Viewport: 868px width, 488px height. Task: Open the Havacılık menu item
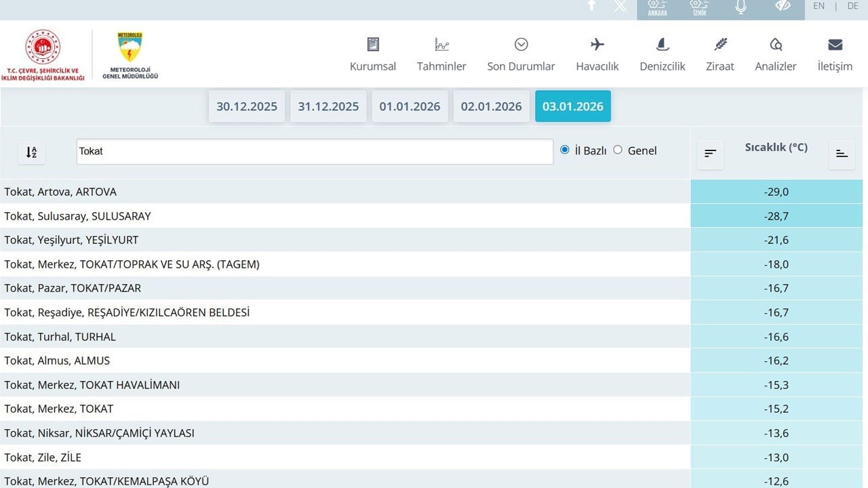point(597,54)
